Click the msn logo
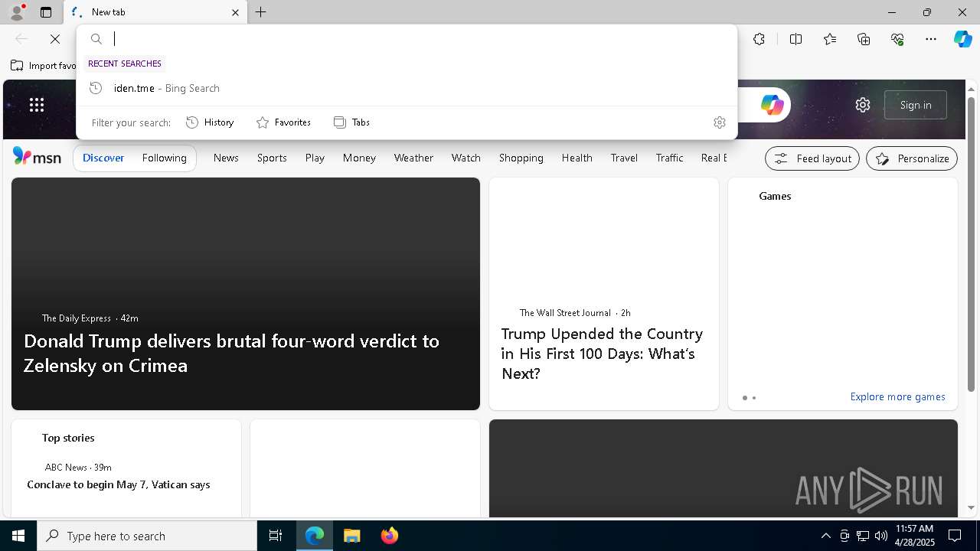The height and width of the screenshot is (551, 980). point(37,157)
